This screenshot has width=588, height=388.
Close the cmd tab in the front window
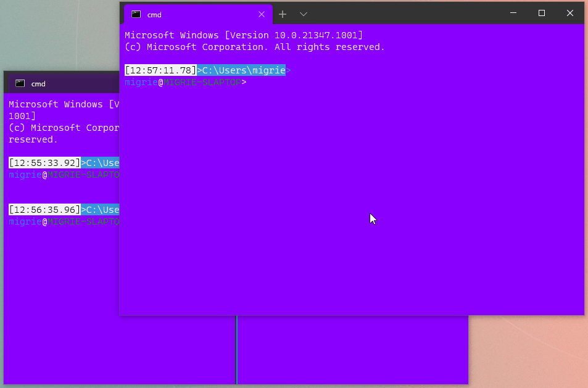coord(262,14)
